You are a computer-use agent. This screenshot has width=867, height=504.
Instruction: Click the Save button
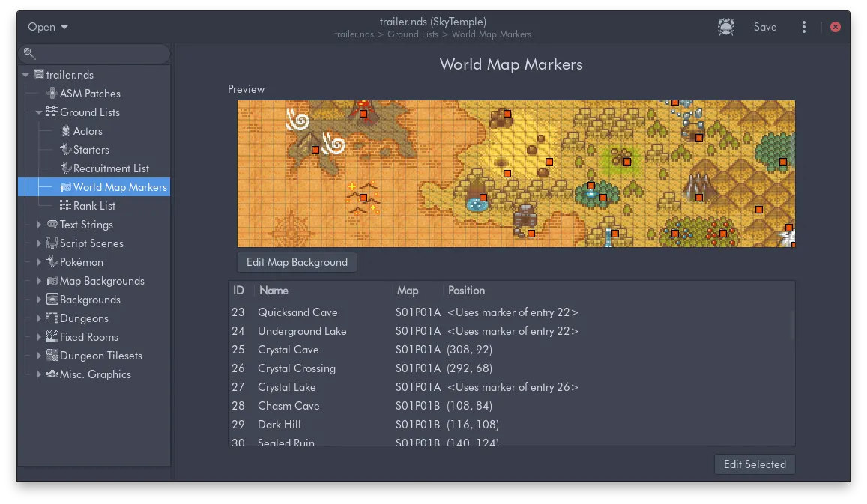tap(764, 27)
